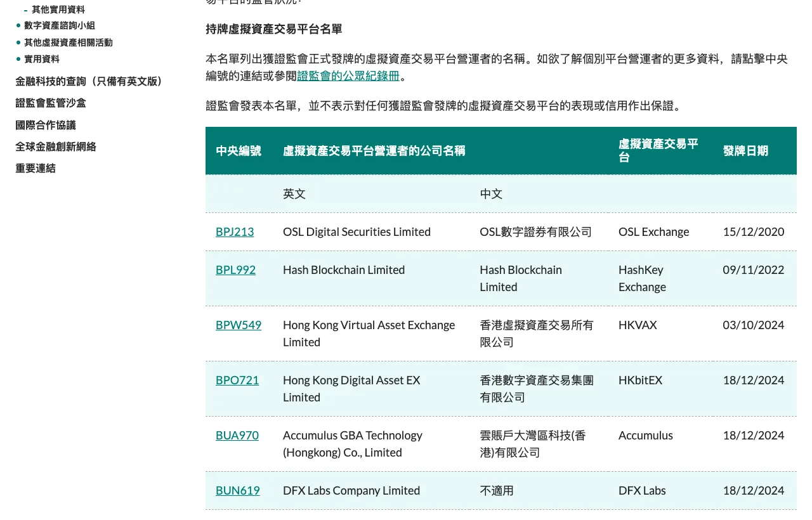Click the 中文 sub-header cell
The width and height of the screenshot is (812, 520).
(491, 193)
